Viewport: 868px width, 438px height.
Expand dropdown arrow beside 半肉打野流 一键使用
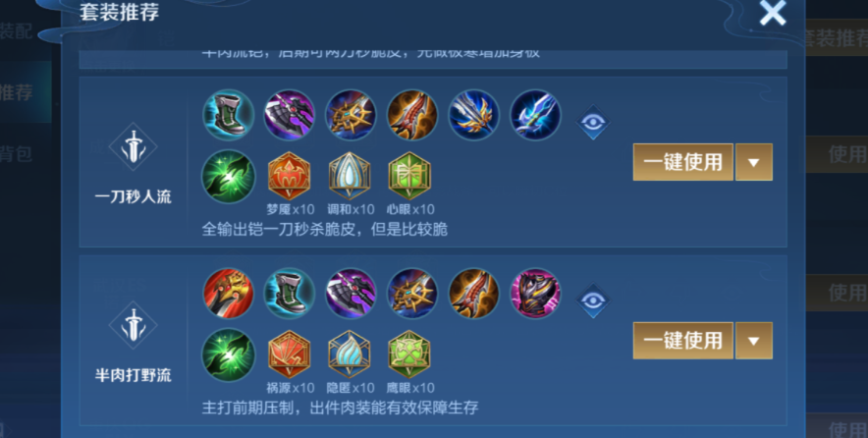tap(753, 341)
